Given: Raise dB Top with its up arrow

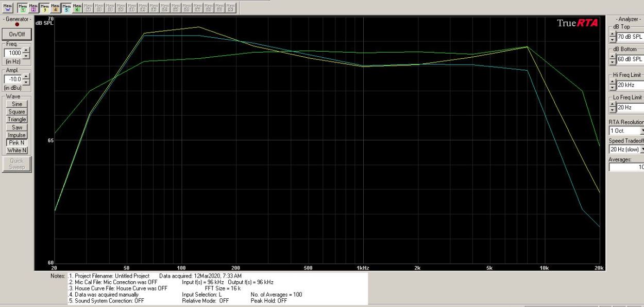Looking at the screenshot, I should tap(613, 35).
